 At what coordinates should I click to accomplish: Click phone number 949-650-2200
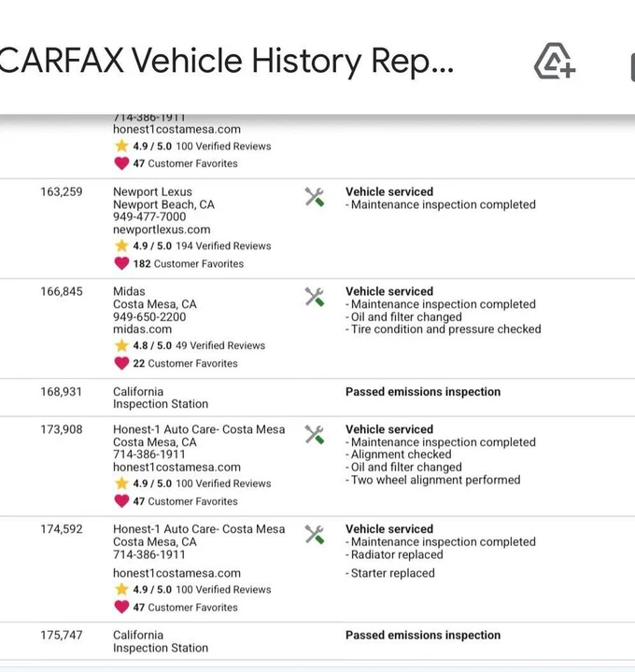click(x=149, y=316)
